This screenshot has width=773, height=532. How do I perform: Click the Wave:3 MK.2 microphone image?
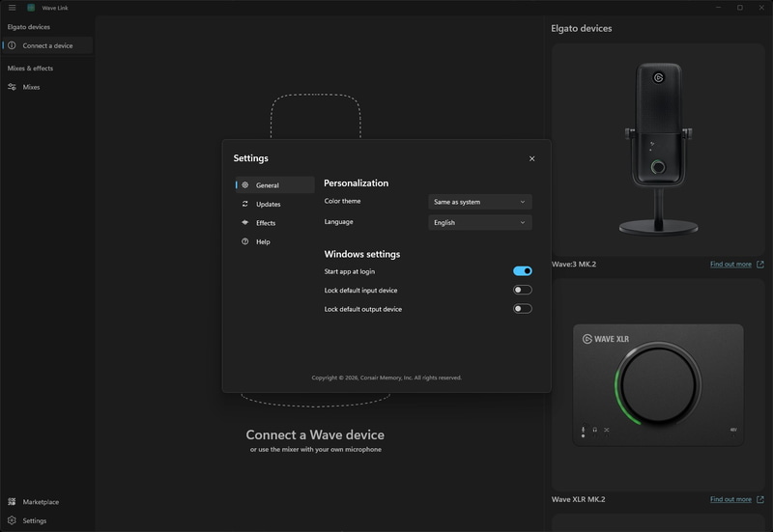[658, 150]
